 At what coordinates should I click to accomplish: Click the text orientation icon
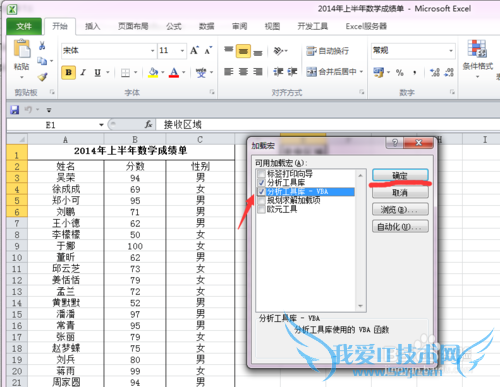tap(279, 51)
